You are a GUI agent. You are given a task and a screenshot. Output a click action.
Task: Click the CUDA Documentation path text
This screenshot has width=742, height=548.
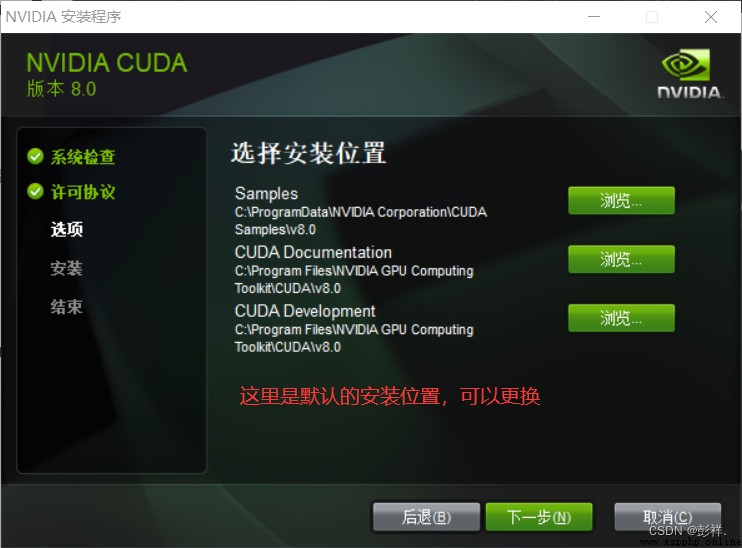click(354, 280)
